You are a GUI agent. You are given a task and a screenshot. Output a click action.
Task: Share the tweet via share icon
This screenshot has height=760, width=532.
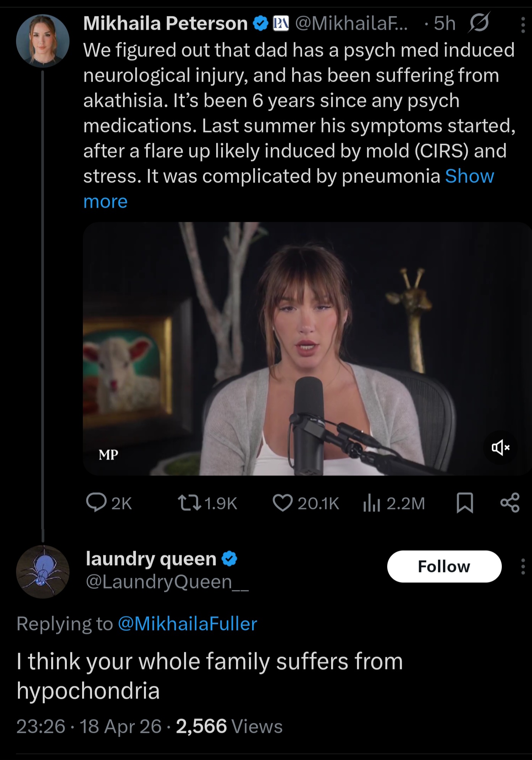(510, 503)
